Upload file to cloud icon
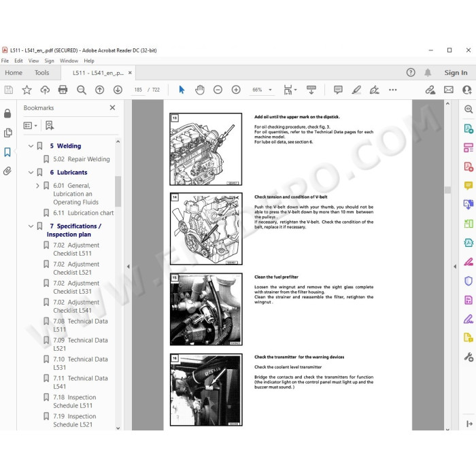This screenshot has height=476, width=476. [45, 90]
